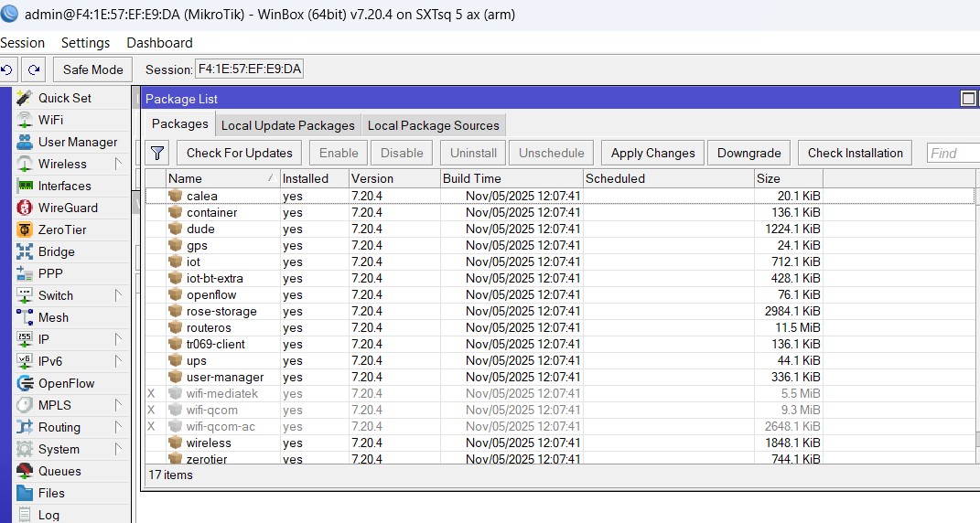Click the Uninstall button
Image resolution: width=980 pixels, height=523 pixels.
coord(474,153)
